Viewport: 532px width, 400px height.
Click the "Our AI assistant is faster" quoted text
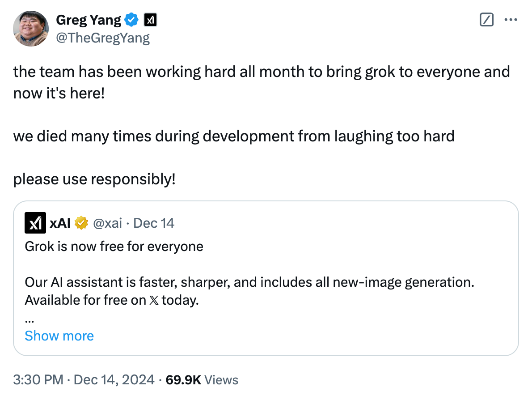(x=249, y=282)
